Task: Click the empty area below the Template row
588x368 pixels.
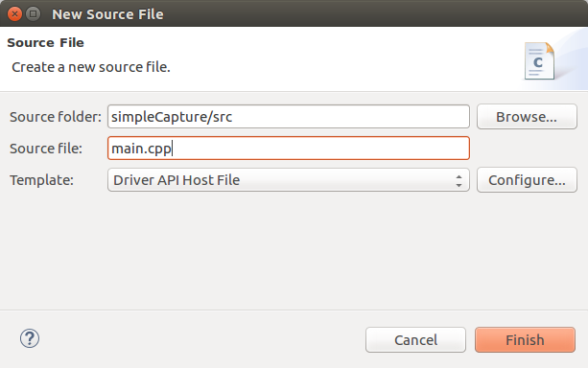Action: [x=294, y=251]
